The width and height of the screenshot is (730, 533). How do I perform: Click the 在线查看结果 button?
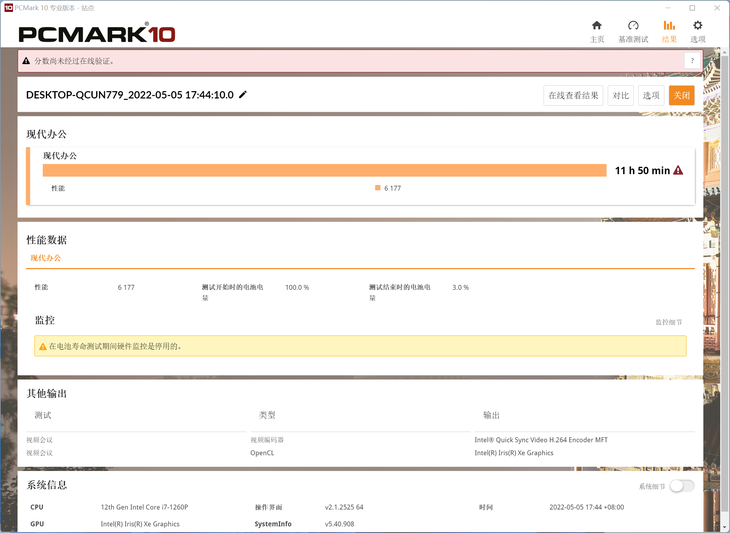[x=573, y=95]
